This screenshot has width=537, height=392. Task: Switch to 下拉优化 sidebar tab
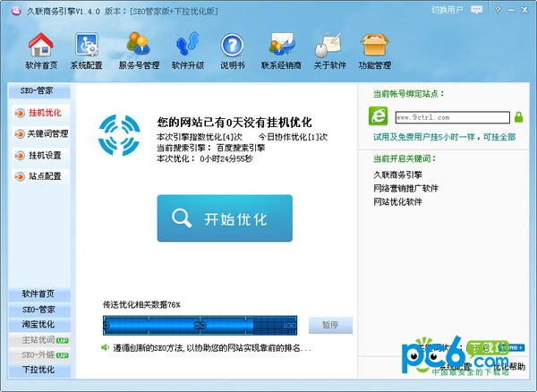tap(39, 371)
